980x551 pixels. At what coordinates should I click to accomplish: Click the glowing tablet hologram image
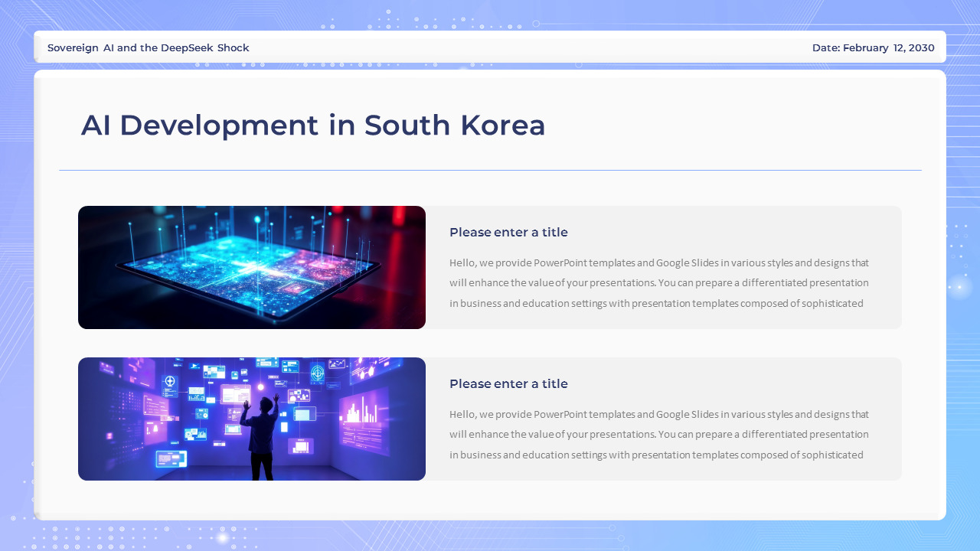(x=251, y=267)
